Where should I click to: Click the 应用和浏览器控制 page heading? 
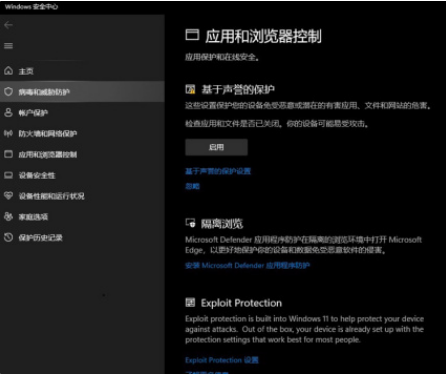point(263,36)
